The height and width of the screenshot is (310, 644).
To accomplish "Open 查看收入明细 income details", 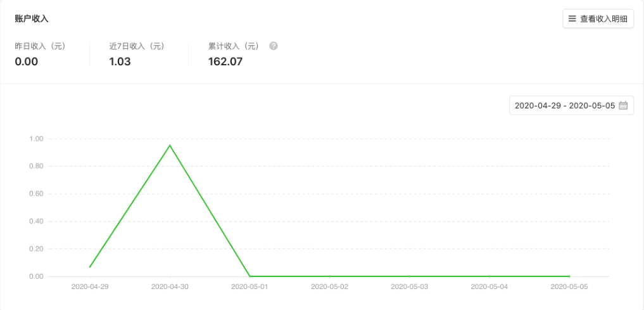I will pos(598,19).
